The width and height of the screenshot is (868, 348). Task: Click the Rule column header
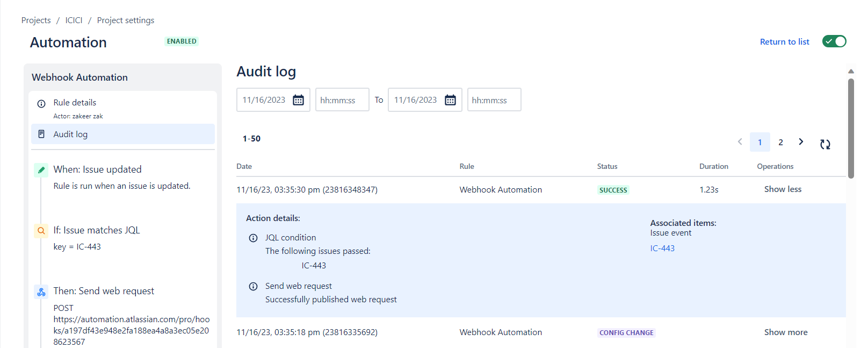coord(467,167)
